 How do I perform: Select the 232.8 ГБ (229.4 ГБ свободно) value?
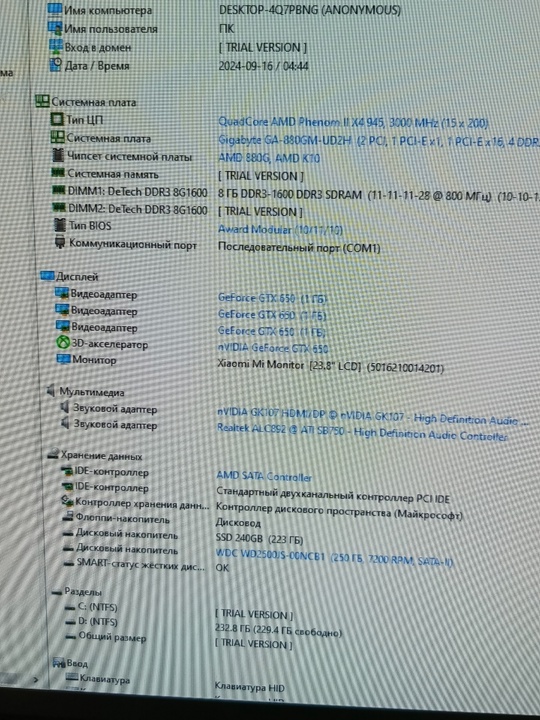pyautogui.click(x=279, y=630)
